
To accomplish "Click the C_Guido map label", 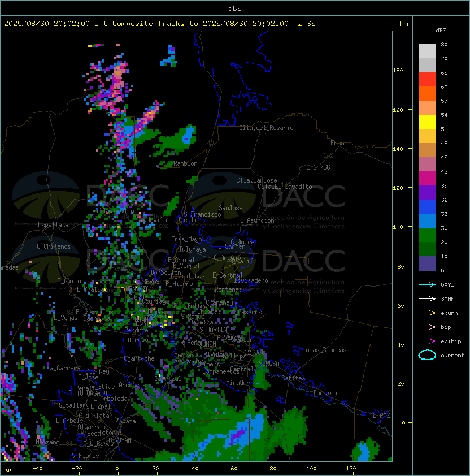I will click(x=69, y=281).
